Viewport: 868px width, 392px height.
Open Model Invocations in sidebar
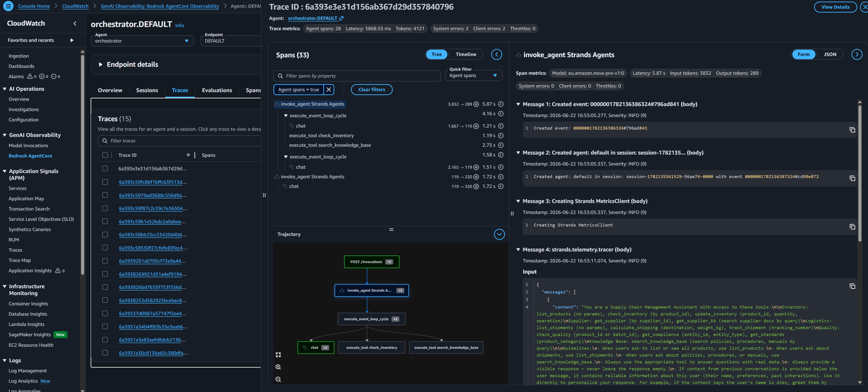pos(28,146)
